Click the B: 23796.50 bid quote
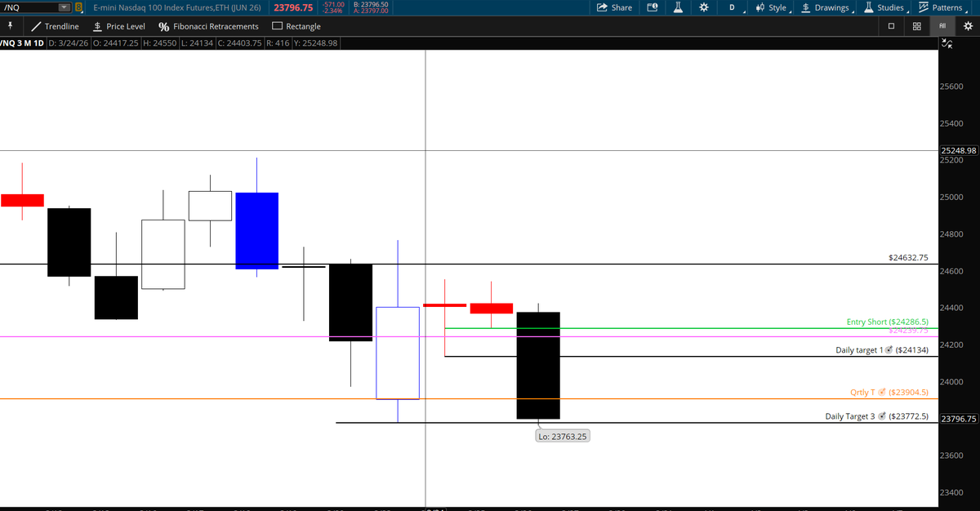Image resolution: width=980 pixels, height=511 pixels. (370, 4)
